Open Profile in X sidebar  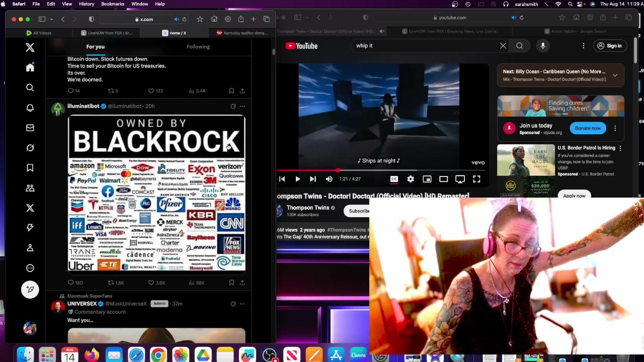[x=30, y=248]
